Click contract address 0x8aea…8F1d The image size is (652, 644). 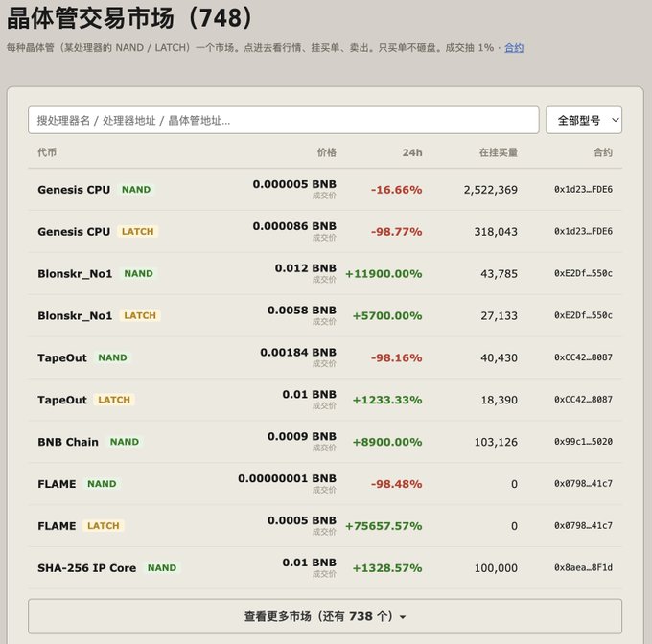(583, 567)
